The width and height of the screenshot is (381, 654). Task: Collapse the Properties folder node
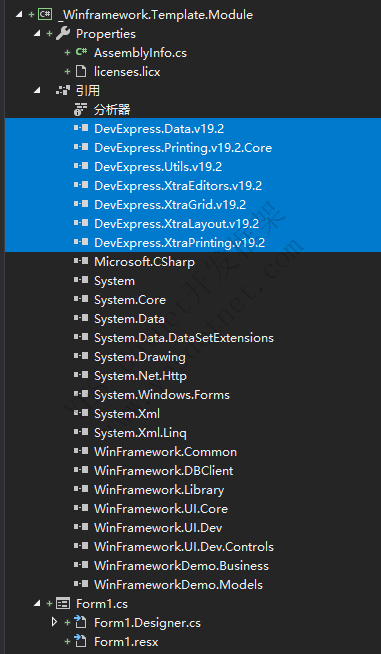click(37, 34)
